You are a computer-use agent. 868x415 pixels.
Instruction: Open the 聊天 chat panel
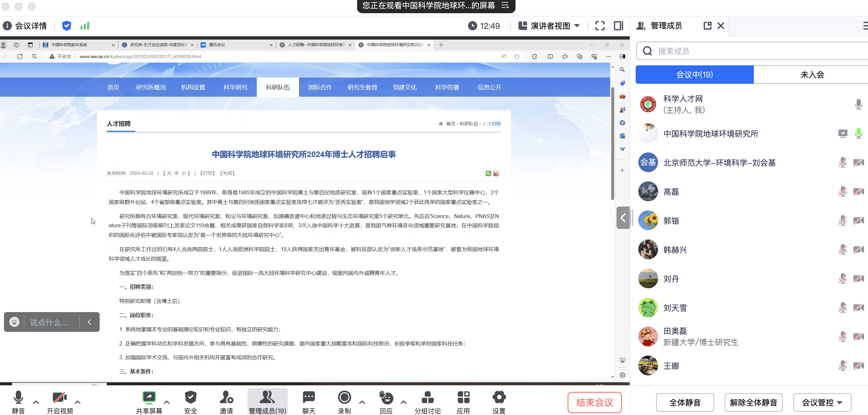tap(309, 402)
